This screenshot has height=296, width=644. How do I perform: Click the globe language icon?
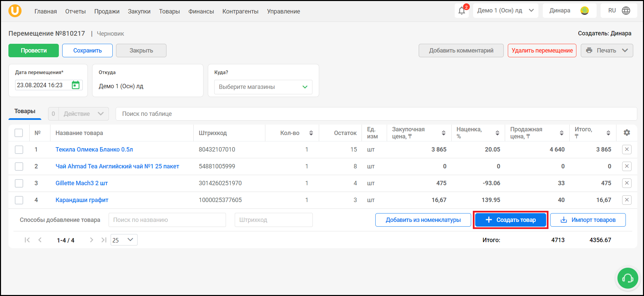coord(626,10)
